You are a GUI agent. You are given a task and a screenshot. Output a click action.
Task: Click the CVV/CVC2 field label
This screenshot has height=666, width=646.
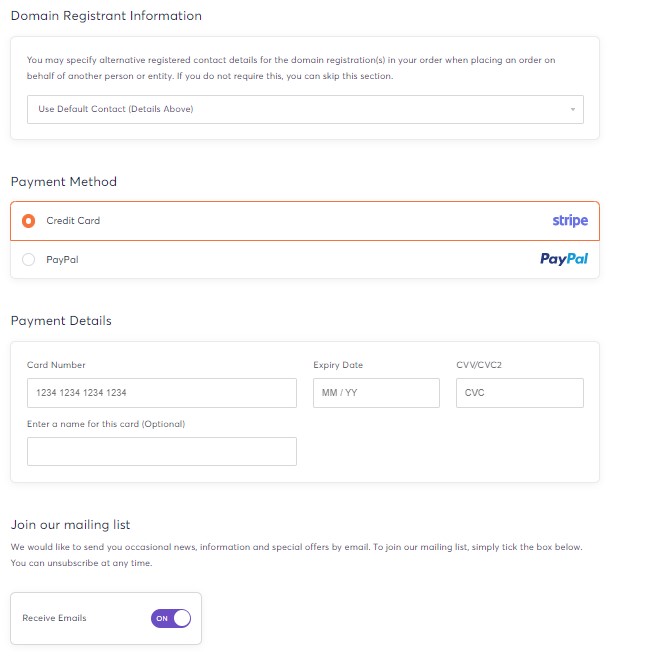(x=479, y=365)
